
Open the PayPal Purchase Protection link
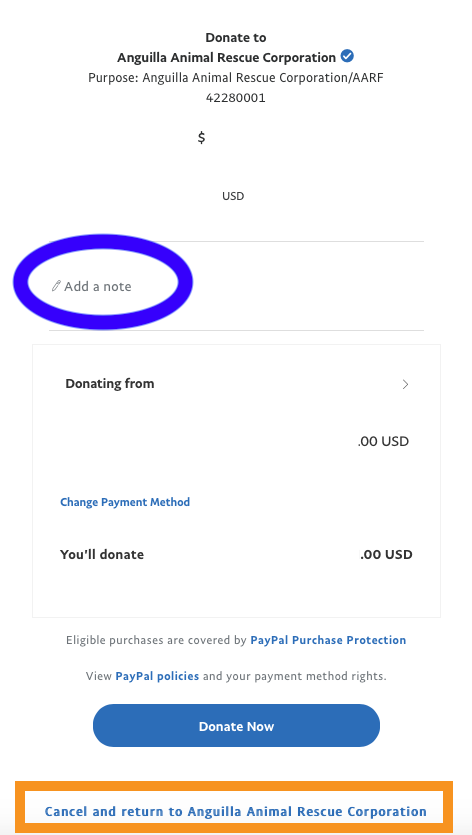[328, 640]
